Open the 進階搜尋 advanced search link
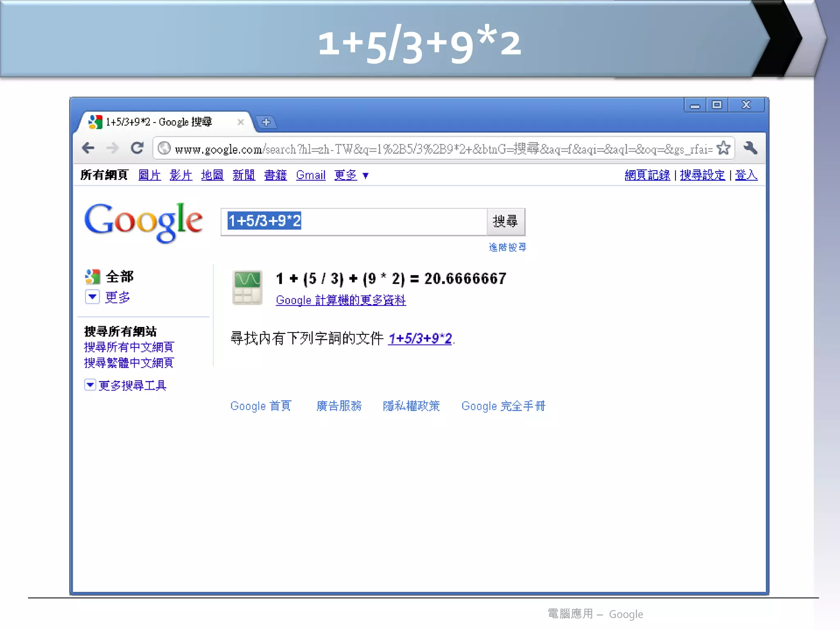This screenshot has height=630, width=840. click(507, 247)
